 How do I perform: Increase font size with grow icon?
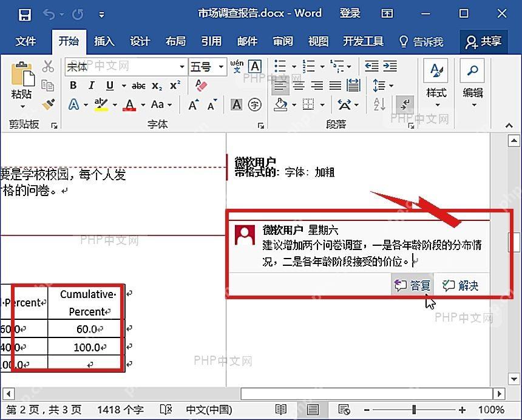[x=194, y=105]
